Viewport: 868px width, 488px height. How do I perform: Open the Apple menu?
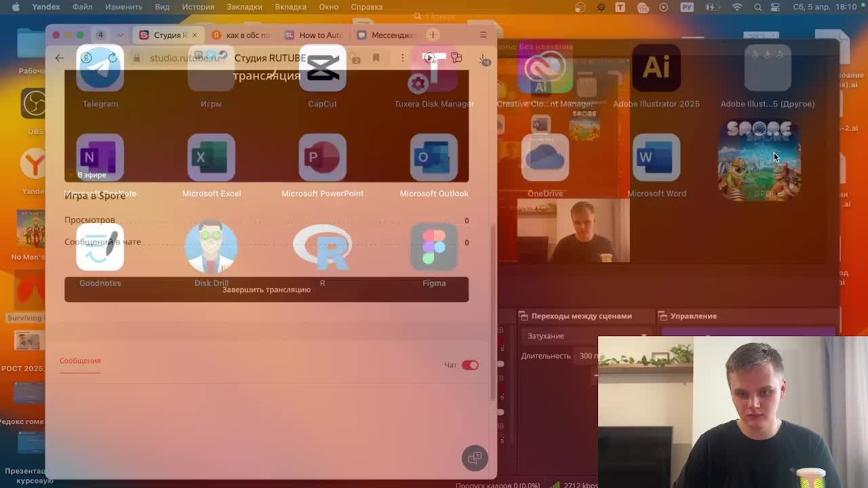point(16,7)
